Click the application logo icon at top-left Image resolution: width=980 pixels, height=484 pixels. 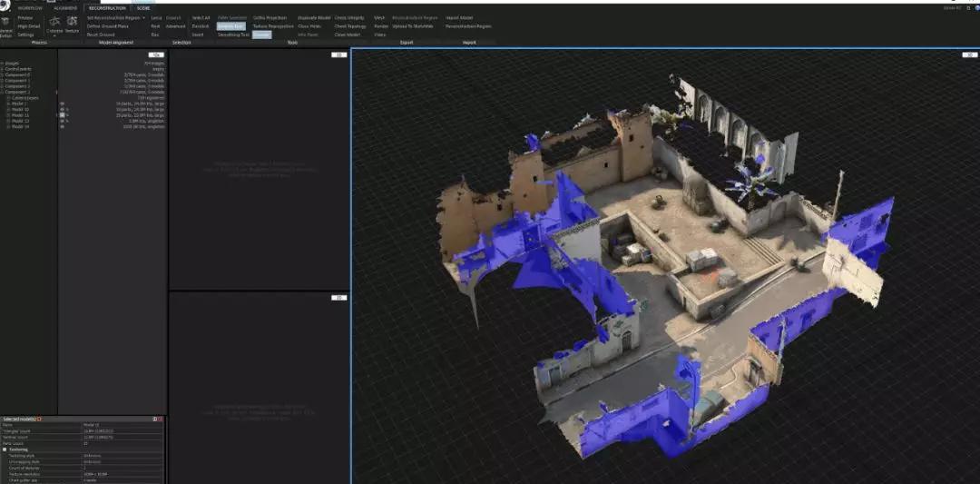point(5,5)
